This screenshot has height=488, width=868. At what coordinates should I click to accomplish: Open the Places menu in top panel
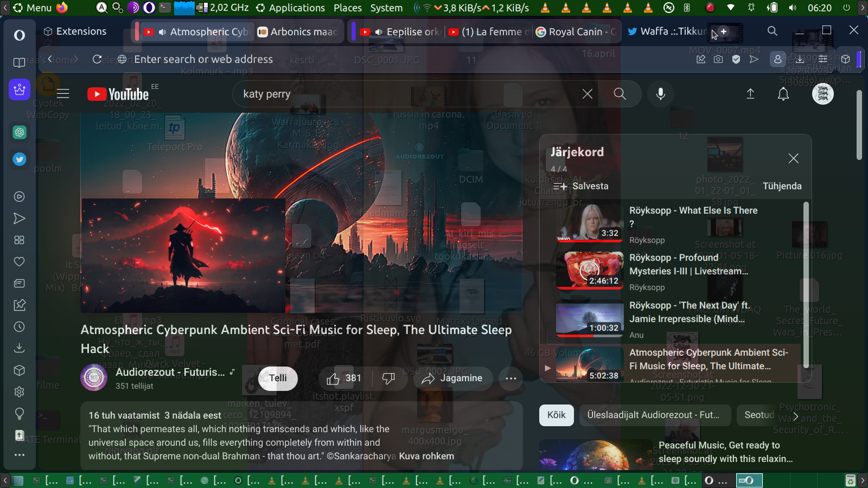tap(348, 8)
